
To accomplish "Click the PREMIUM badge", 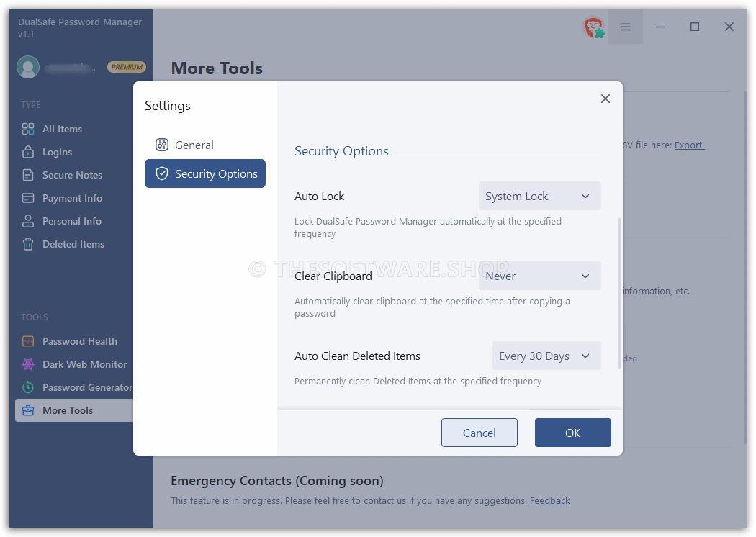I will coord(126,67).
